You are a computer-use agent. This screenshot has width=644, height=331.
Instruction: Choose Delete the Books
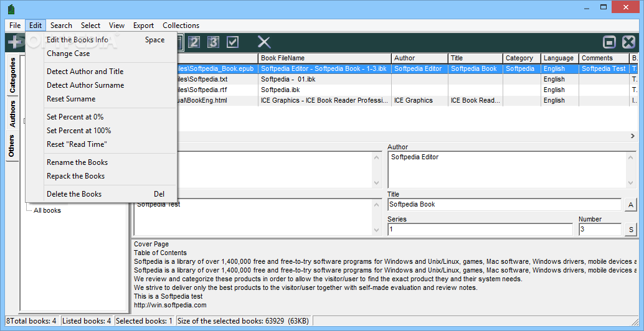(102, 194)
